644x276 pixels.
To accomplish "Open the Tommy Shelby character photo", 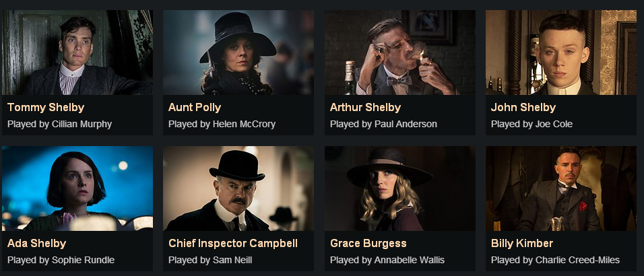I will pos(77,53).
